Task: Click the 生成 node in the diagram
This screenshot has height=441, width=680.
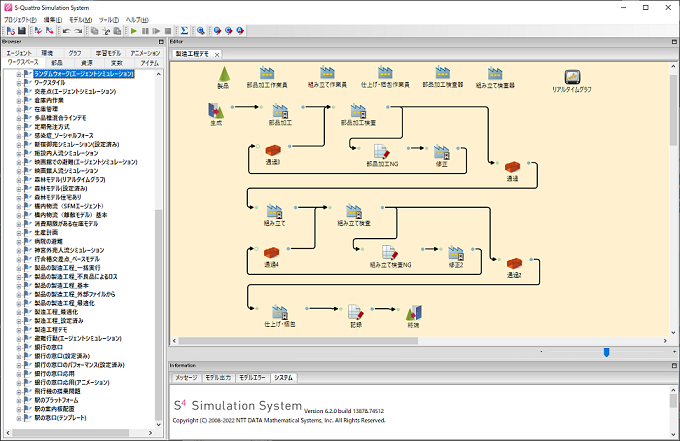Action: tap(216, 112)
